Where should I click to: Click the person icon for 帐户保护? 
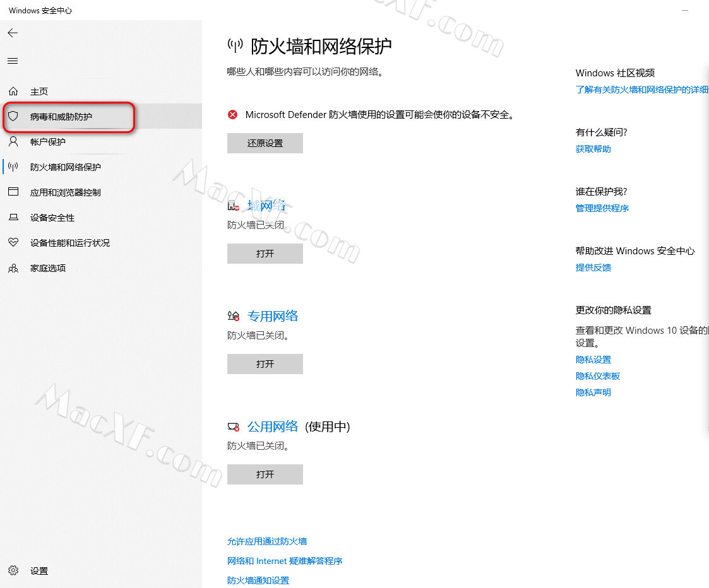(13, 141)
